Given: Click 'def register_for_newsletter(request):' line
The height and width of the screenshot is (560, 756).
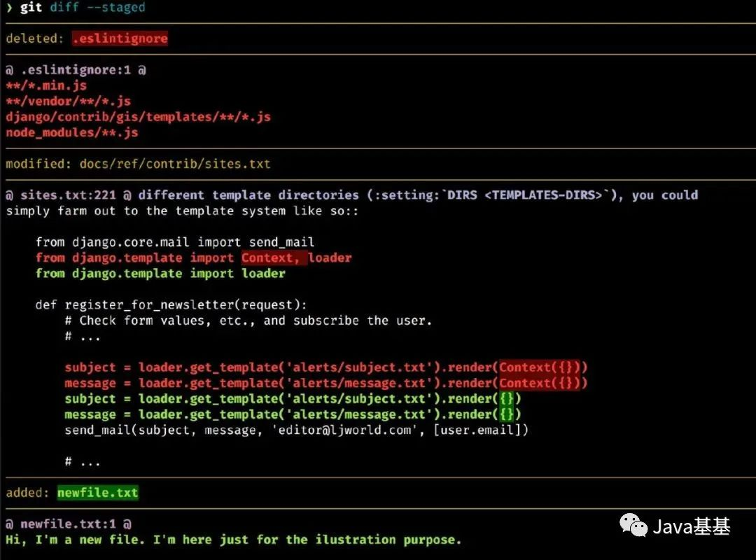Looking at the screenshot, I should (x=171, y=304).
